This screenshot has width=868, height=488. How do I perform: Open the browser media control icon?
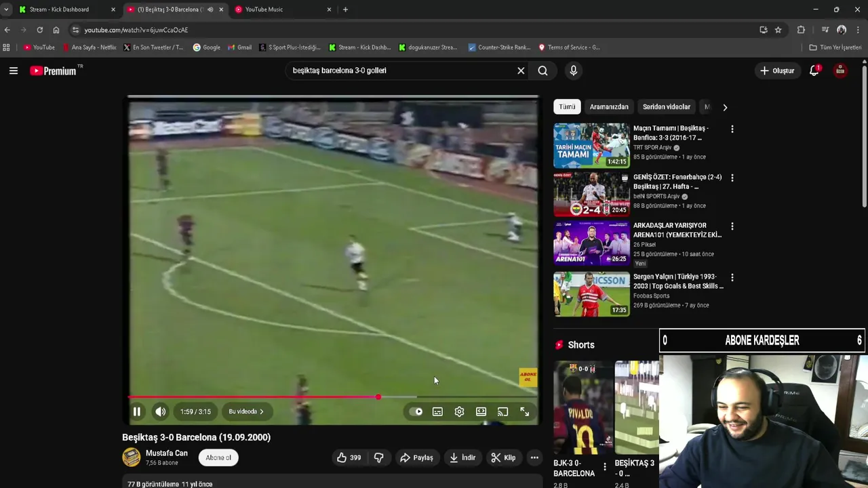point(825,30)
